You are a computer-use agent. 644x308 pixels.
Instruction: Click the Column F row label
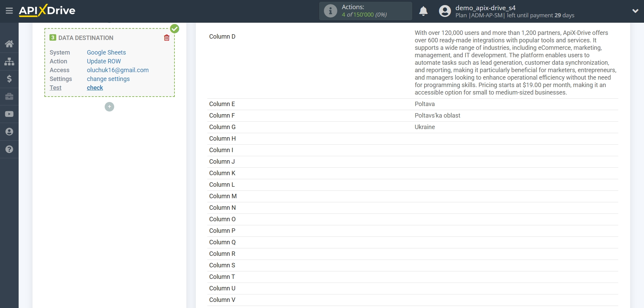click(x=222, y=116)
